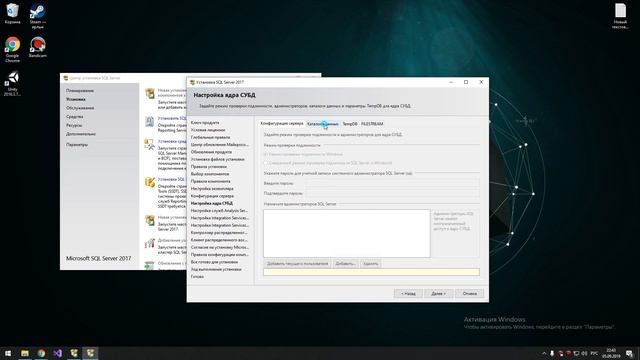Select Windows authentication mode radio button
Image resolution: width=640 pixels, height=360 pixels.
(266, 154)
